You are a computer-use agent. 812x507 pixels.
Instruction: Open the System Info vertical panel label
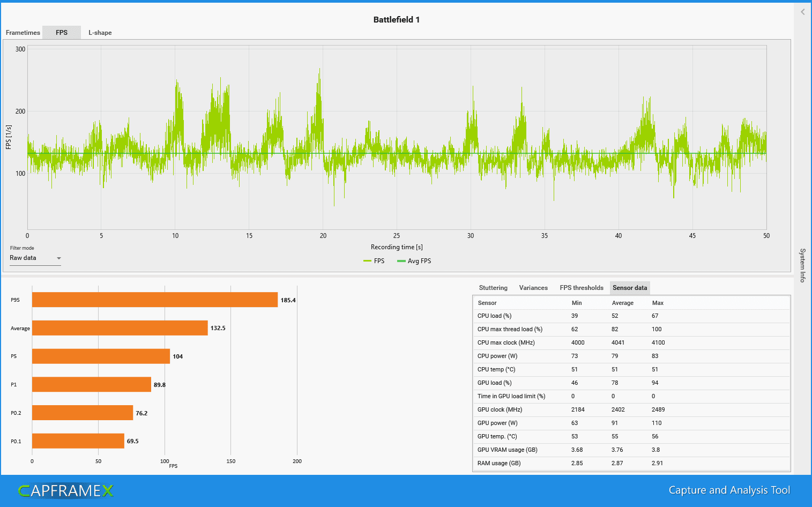click(802, 265)
